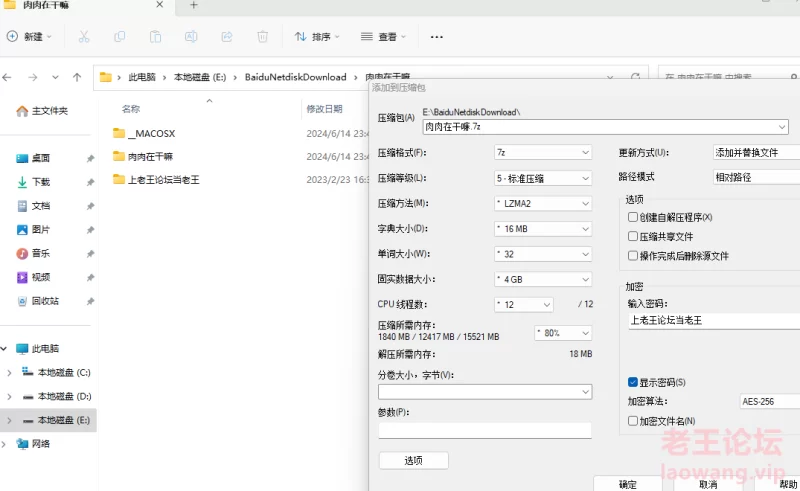This screenshot has width=800, height=491.
Task: Open the 压缩等级 dropdown
Action: point(543,178)
